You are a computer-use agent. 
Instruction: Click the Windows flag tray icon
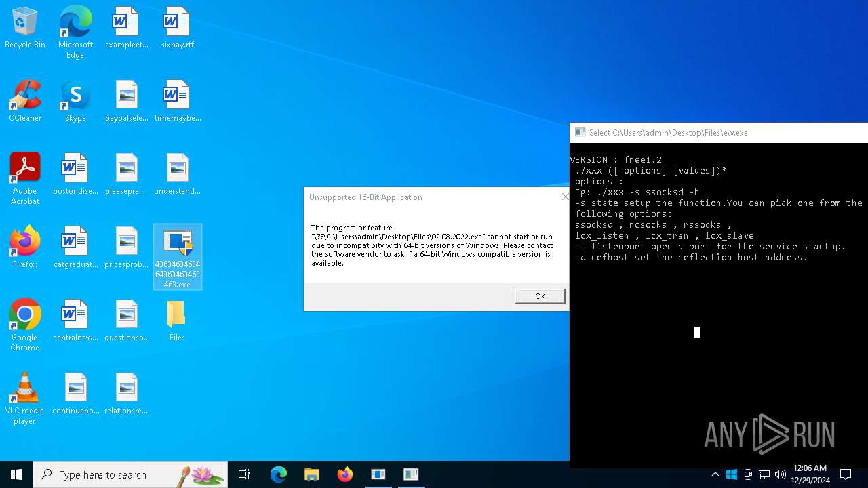(732, 474)
